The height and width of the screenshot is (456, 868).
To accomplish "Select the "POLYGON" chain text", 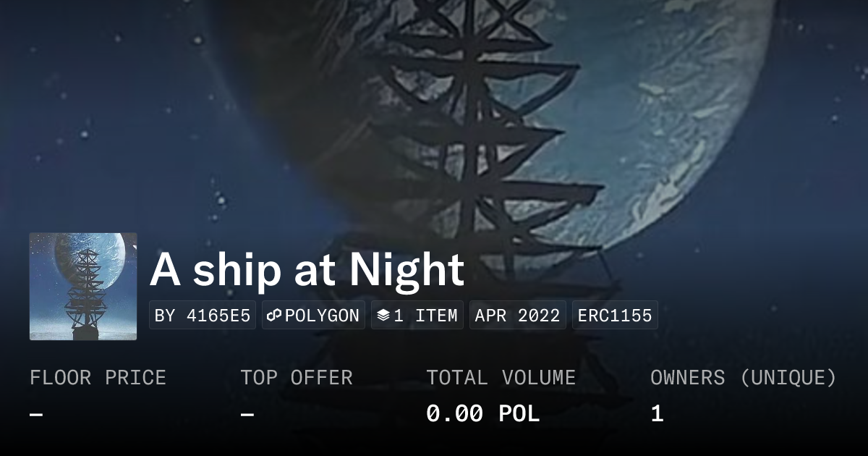I will pyautogui.click(x=322, y=316).
